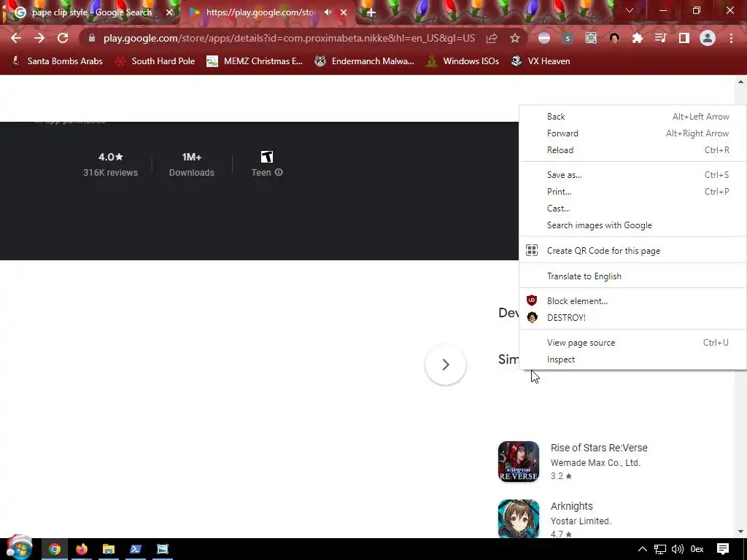Image resolution: width=747 pixels, height=560 pixels.
Task: Select Print... in context menu
Action: pos(632,192)
